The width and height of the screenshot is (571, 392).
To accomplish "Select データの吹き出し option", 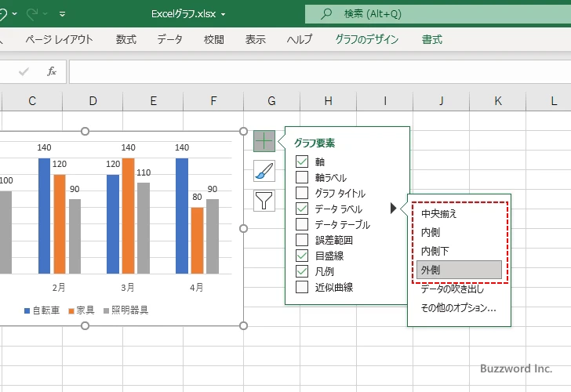I will pyautogui.click(x=459, y=289).
